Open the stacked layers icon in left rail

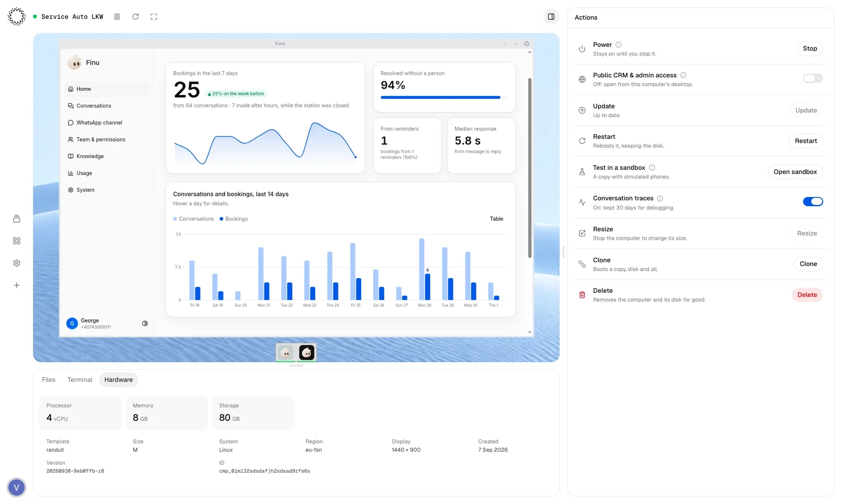coord(17,219)
